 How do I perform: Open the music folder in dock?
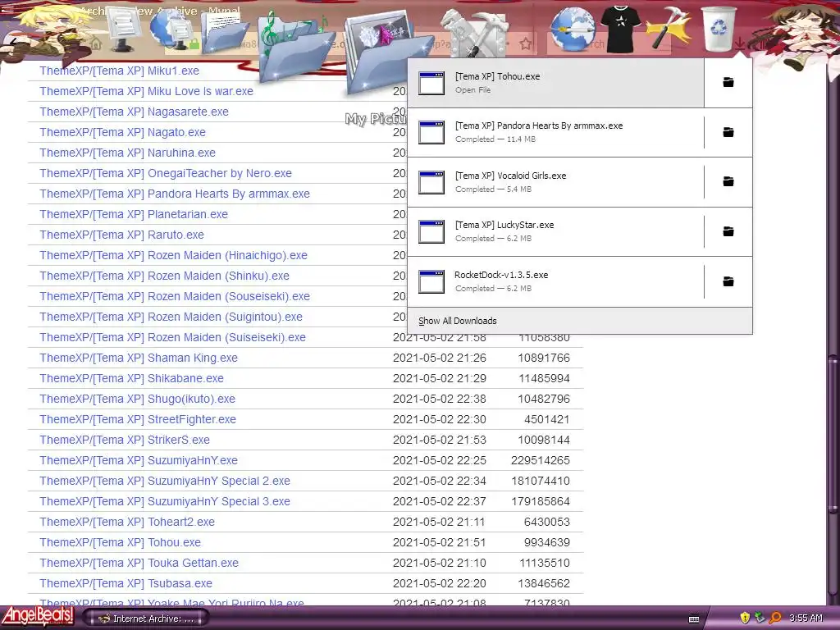tap(297, 47)
